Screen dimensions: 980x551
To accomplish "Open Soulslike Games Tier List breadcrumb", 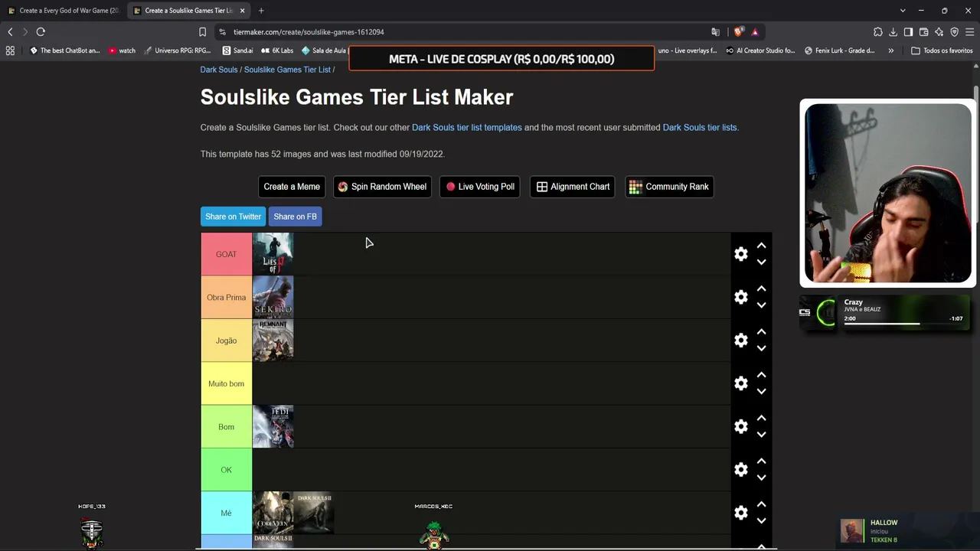I will pos(287,70).
